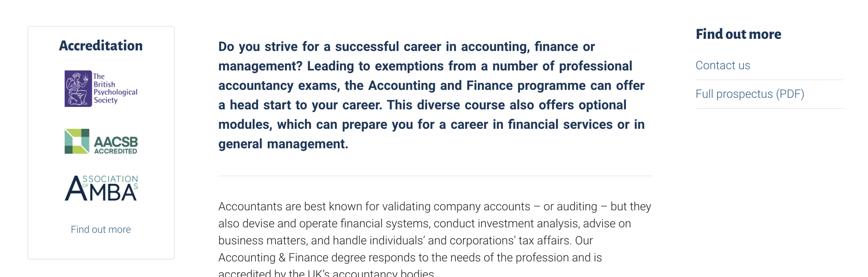Open the Association of MBAs logo
The width and height of the screenshot is (868, 277).
pos(101,188)
